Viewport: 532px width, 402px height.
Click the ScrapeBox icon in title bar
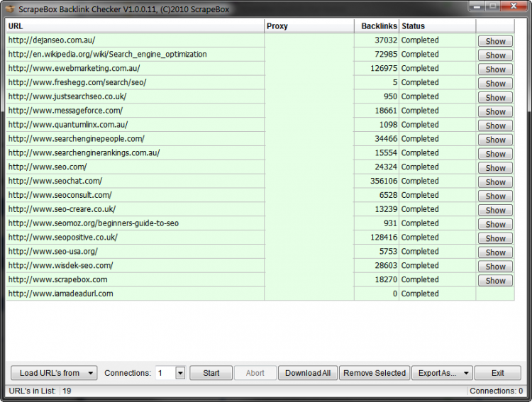click(x=9, y=9)
